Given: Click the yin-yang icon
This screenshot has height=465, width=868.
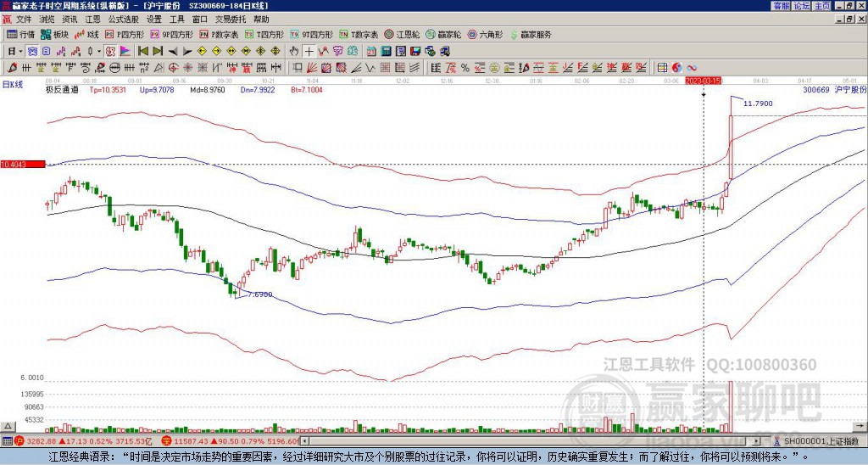Looking at the screenshot, I should (x=677, y=68).
